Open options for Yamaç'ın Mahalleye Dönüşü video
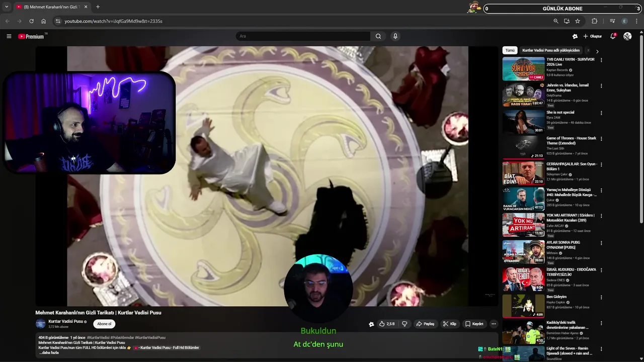The width and height of the screenshot is (644, 362). click(x=601, y=190)
